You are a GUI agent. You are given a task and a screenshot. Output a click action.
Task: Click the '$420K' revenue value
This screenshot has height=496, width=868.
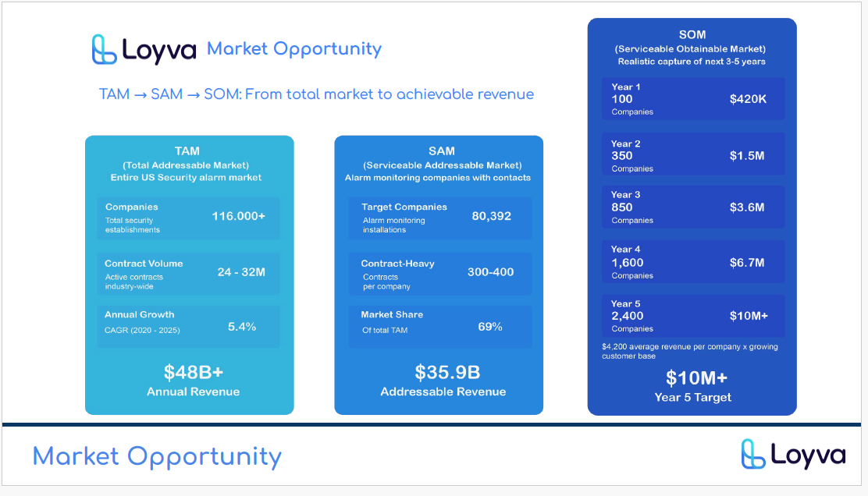748,99
